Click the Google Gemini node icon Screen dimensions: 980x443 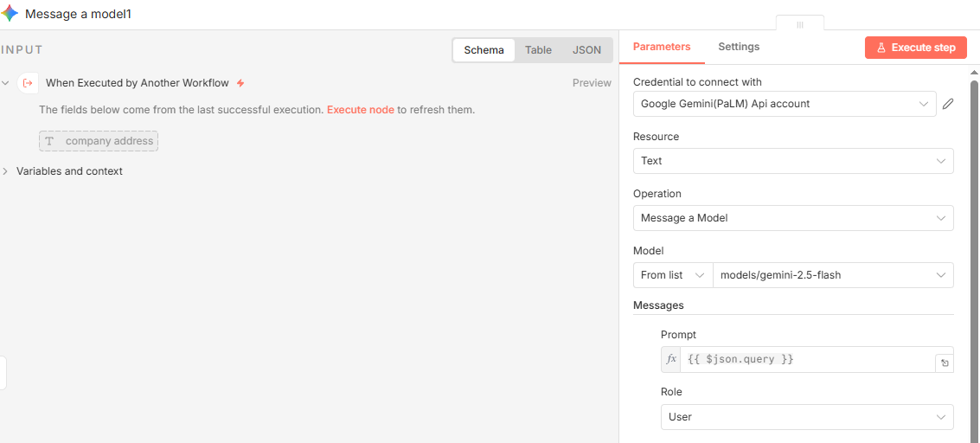pos(10,14)
